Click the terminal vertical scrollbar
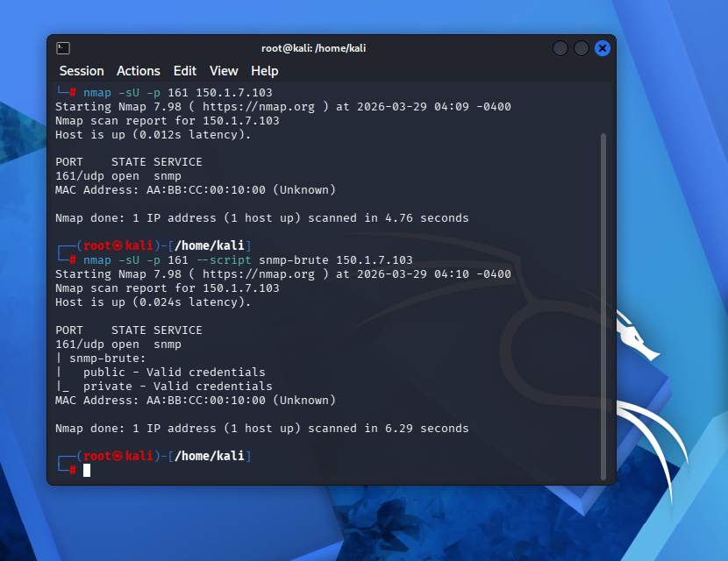 [603, 306]
